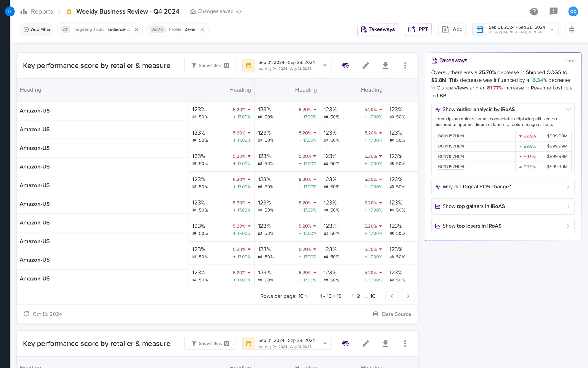Screen dimensions: 588x368
Task: Collapse the sidebar with the double-chevron button
Action: (x=10, y=11)
